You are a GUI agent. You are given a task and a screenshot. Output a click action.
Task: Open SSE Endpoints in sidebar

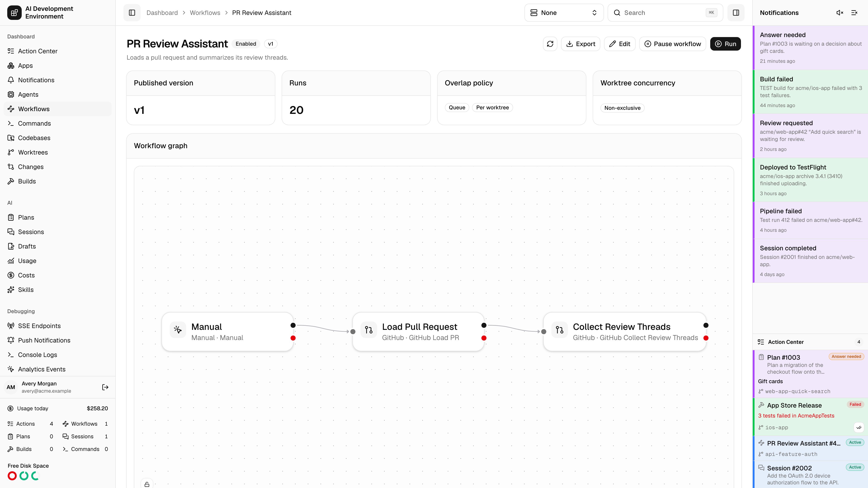58,326
